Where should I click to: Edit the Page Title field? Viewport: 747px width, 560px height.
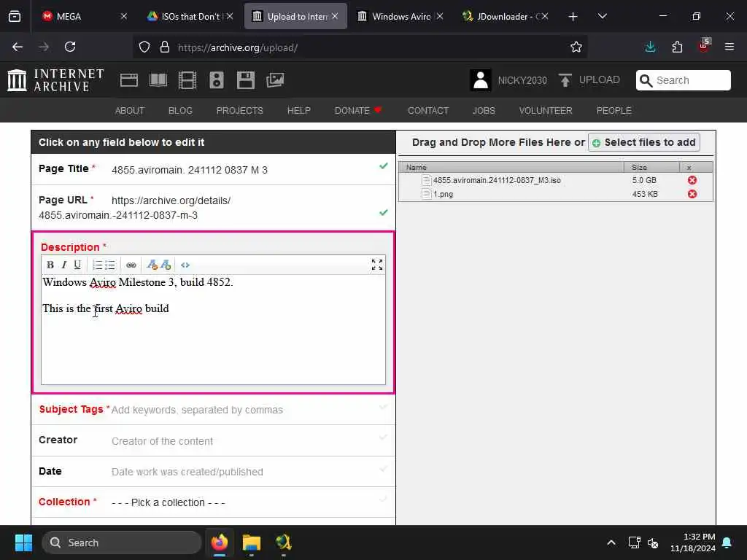pos(214,169)
